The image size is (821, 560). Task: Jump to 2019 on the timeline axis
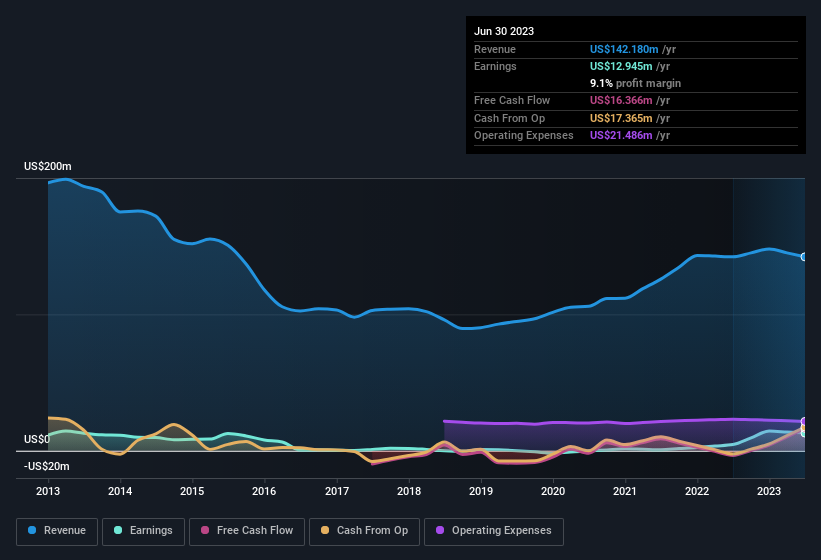click(x=481, y=491)
